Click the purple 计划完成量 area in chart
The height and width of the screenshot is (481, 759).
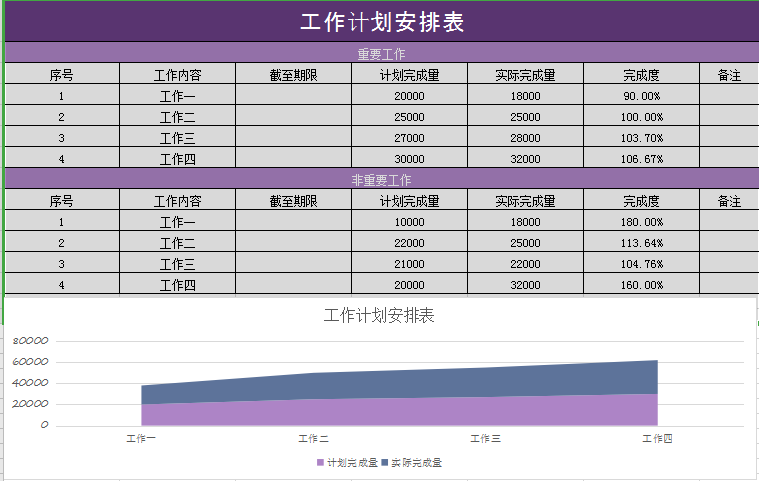(x=400, y=412)
